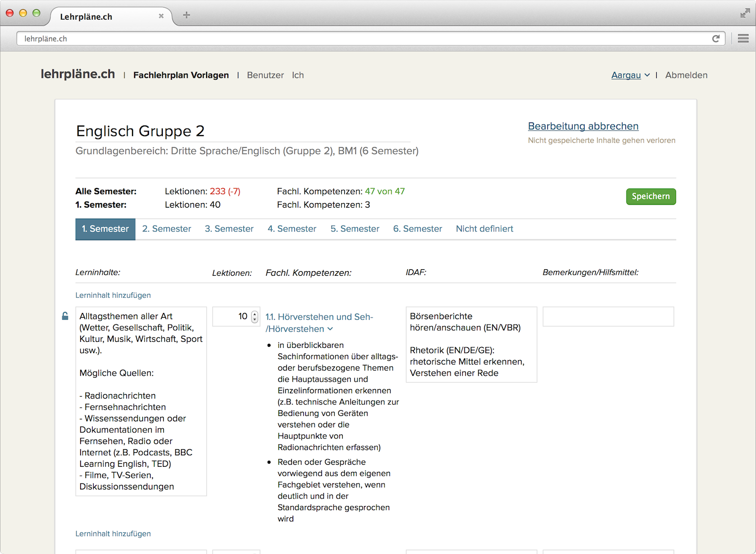756x554 pixels.
Task: Open a new browser tab with plus icon
Action: [186, 15]
